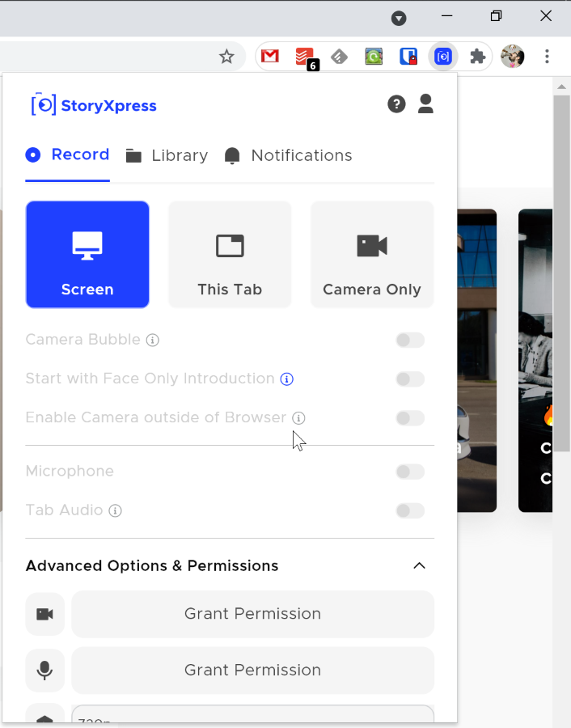Click the page scrollbar thumb
The image size is (571, 728).
(561, 273)
